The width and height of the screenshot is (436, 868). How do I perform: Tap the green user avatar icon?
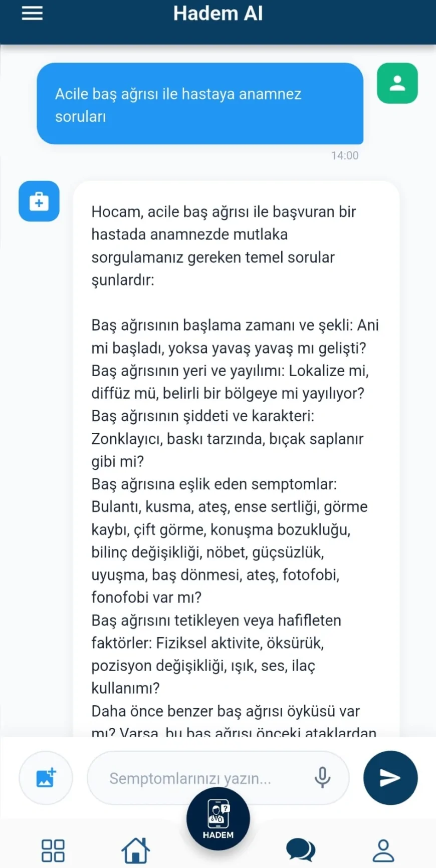pyautogui.click(x=397, y=83)
